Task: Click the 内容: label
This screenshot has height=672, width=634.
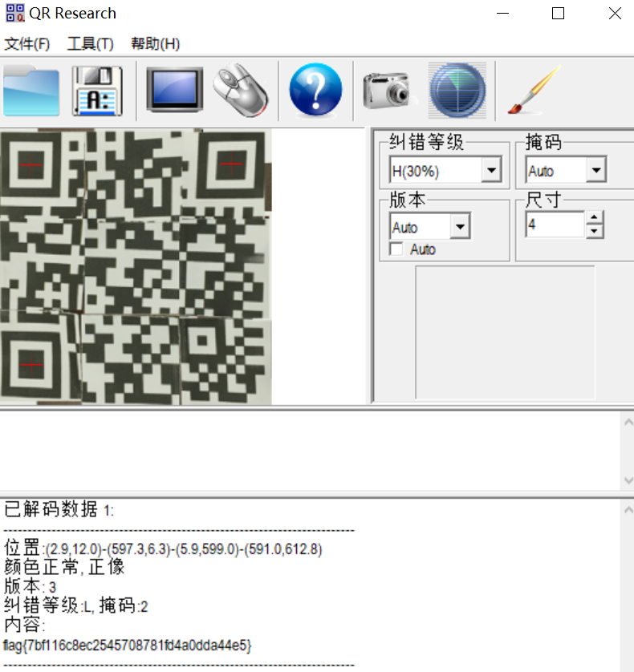Action: (24, 625)
